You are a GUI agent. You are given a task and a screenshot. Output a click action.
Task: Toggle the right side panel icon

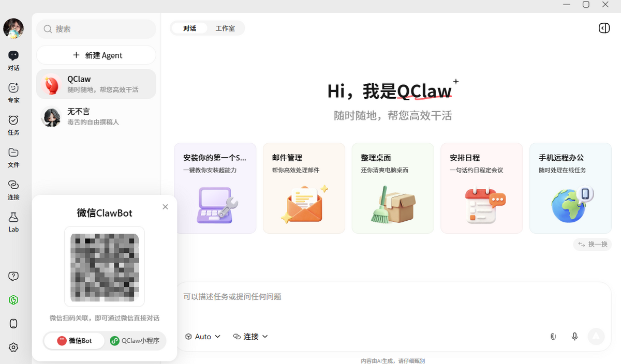tap(604, 28)
